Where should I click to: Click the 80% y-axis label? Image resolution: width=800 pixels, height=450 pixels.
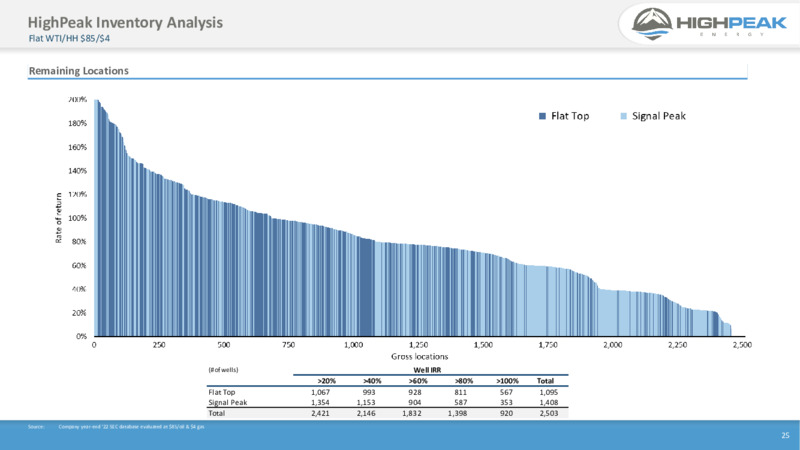click(x=80, y=242)
